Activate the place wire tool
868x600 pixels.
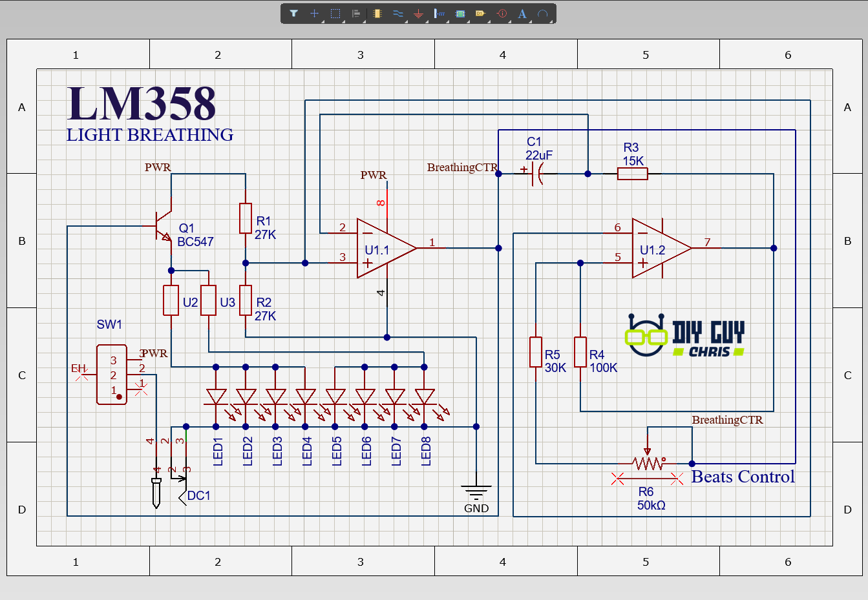397,13
